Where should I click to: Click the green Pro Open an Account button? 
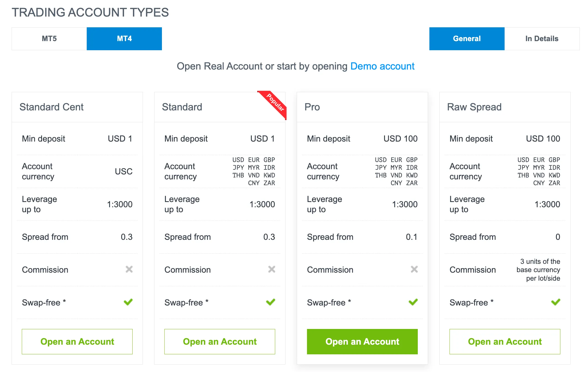pos(362,342)
